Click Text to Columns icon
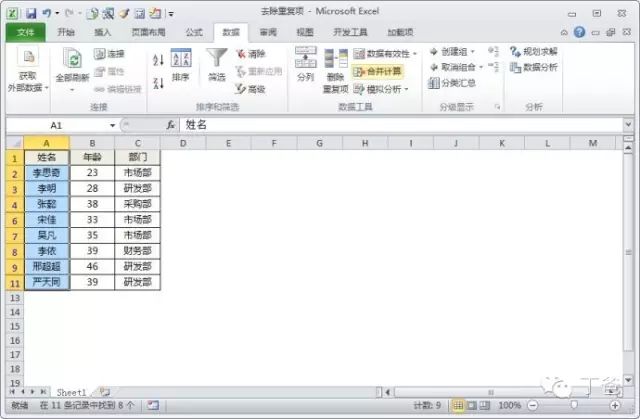This screenshot has height=419, width=640. click(x=306, y=57)
